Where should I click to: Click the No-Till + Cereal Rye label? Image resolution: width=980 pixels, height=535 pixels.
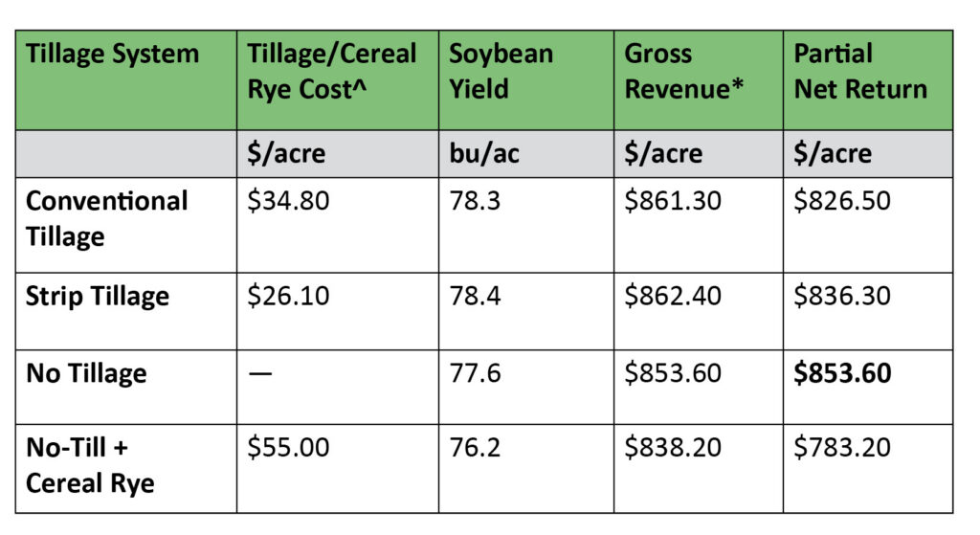pyautogui.click(x=91, y=465)
